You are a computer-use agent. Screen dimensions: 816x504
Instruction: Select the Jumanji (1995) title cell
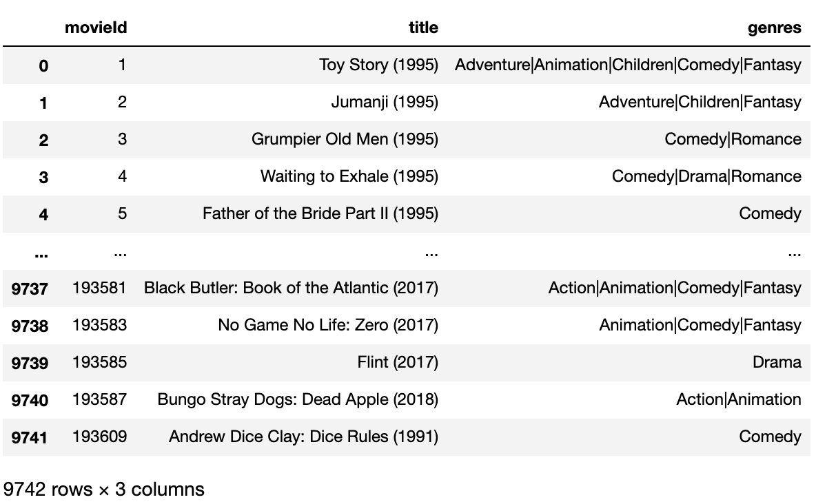(x=385, y=102)
